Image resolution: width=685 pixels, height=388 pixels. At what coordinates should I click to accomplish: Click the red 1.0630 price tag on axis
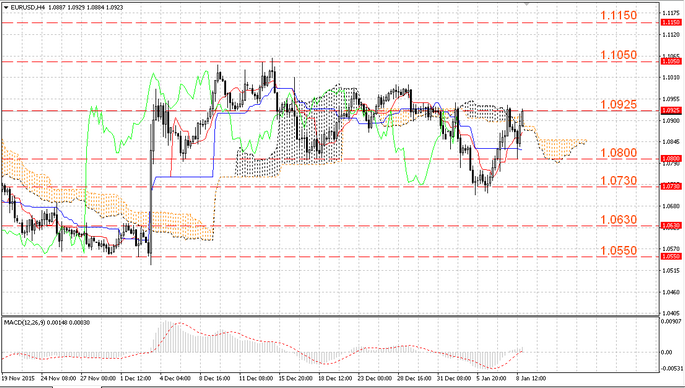pyautogui.click(x=671, y=226)
